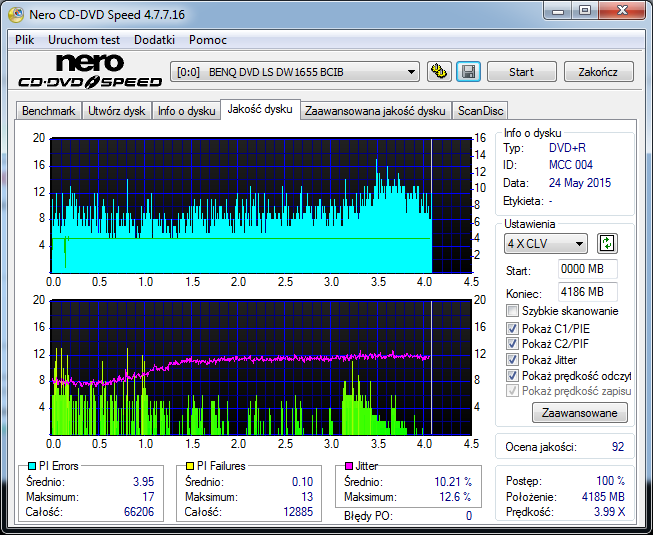Click the Położenie value 4185 MB
The image size is (653, 535).
pos(603,497)
